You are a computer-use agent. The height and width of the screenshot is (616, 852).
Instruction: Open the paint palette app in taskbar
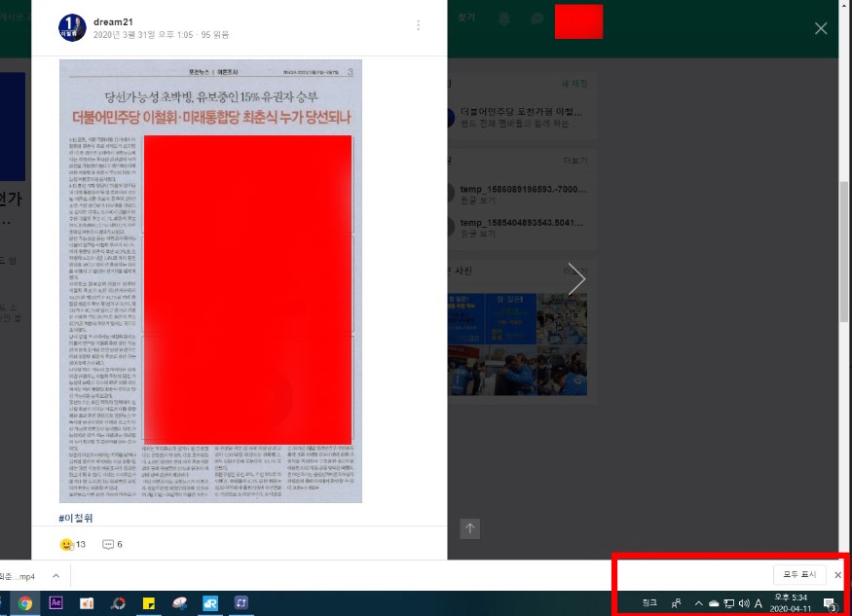tap(179, 603)
